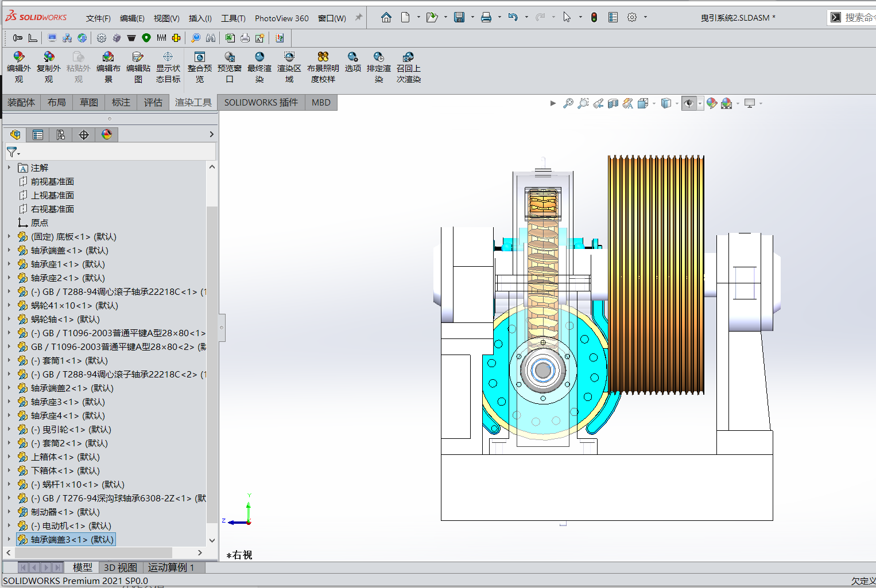Viewport: 876px width, 588px height.
Task: Open render 选项 options icon
Action: pos(352,57)
